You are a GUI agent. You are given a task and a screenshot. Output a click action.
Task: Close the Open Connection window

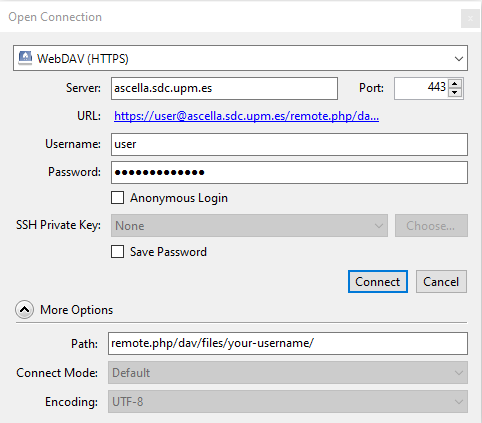coord(470,19)
